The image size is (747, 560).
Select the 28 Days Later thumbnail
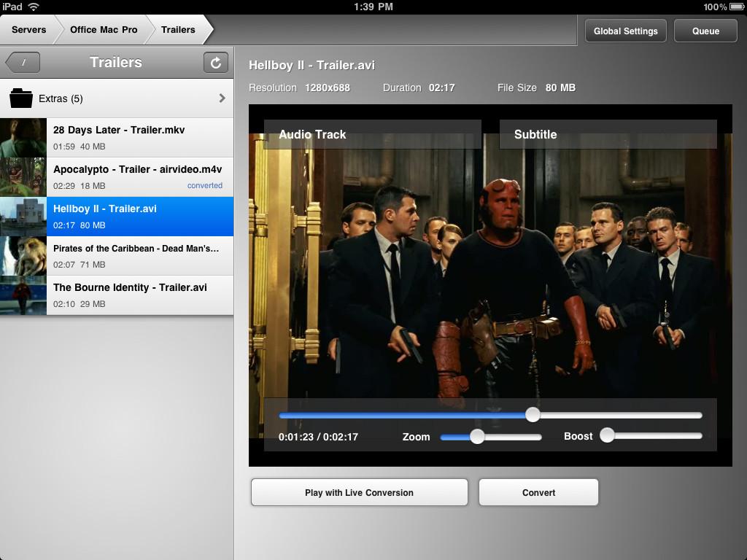pyautogui.click(x=23, y=137)
